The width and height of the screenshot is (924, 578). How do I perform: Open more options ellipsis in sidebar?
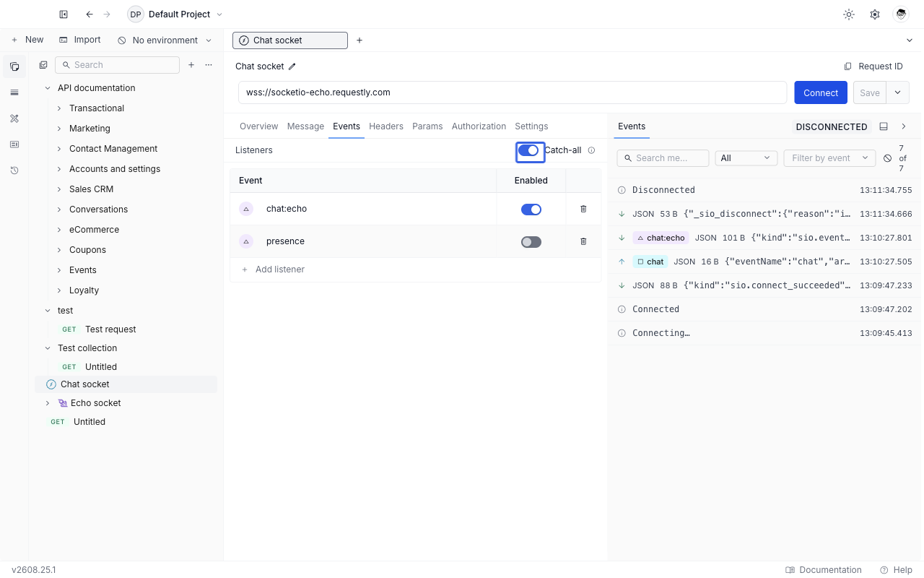pos(209,65)
